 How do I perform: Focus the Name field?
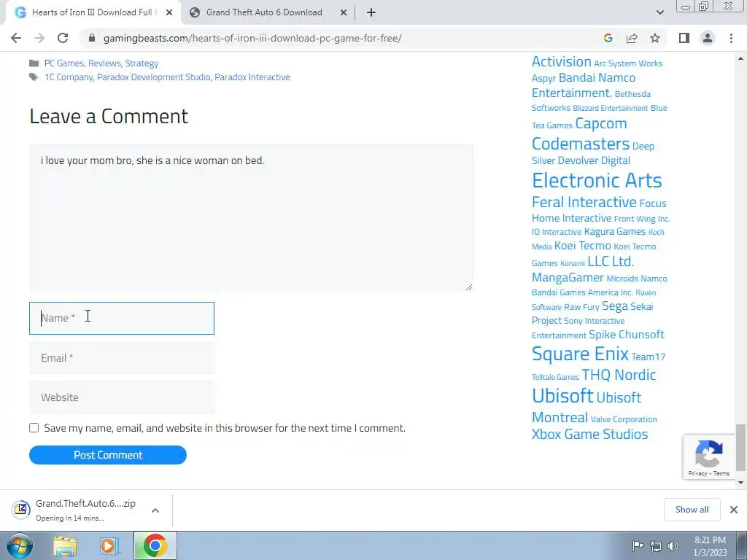pyautogui.click(x=122, y=318)
